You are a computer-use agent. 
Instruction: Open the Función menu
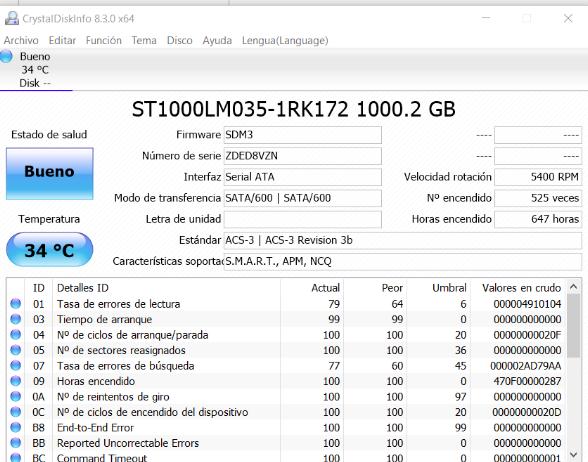(x=104, y=40)
